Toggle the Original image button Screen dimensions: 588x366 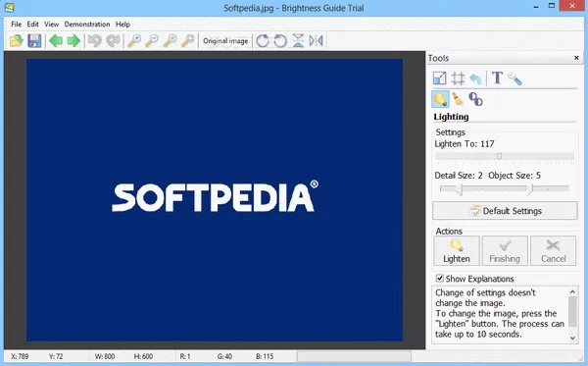(x=225, y=40)
